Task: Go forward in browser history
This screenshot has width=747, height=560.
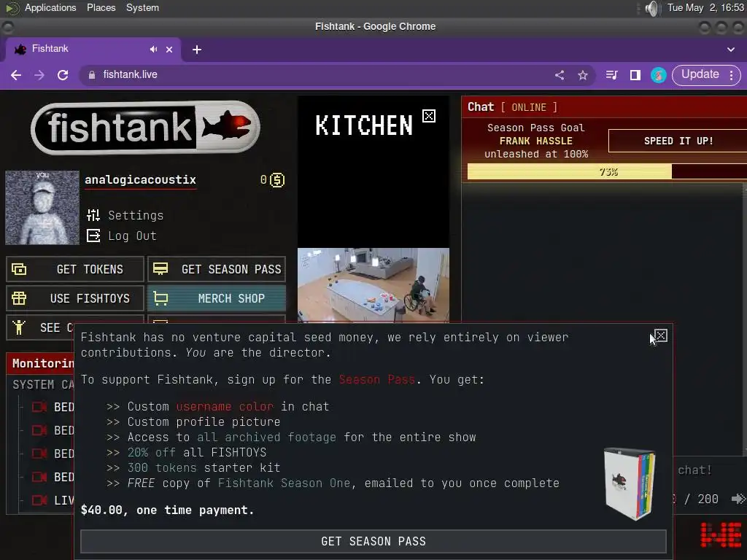Action: point(39,75)
